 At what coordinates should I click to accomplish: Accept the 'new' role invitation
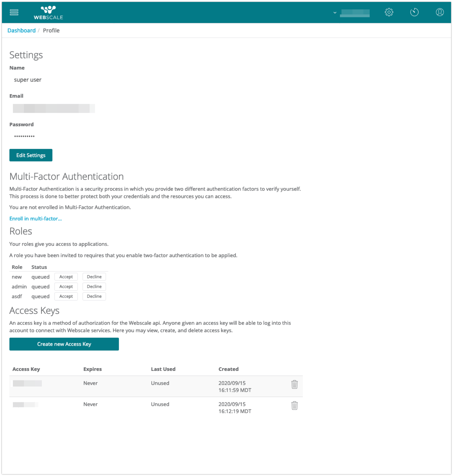(66, 277)
